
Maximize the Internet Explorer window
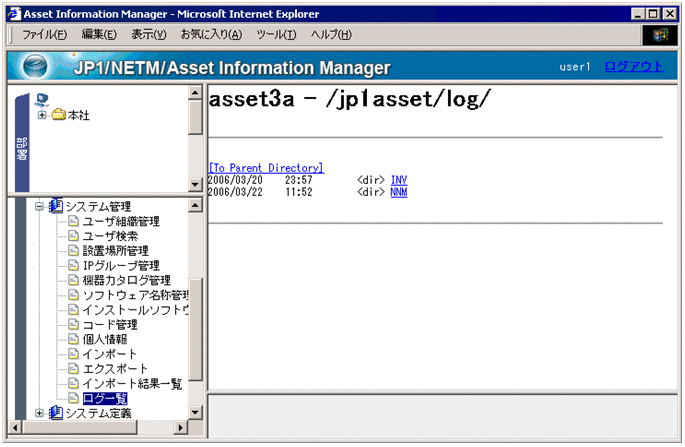653,14
